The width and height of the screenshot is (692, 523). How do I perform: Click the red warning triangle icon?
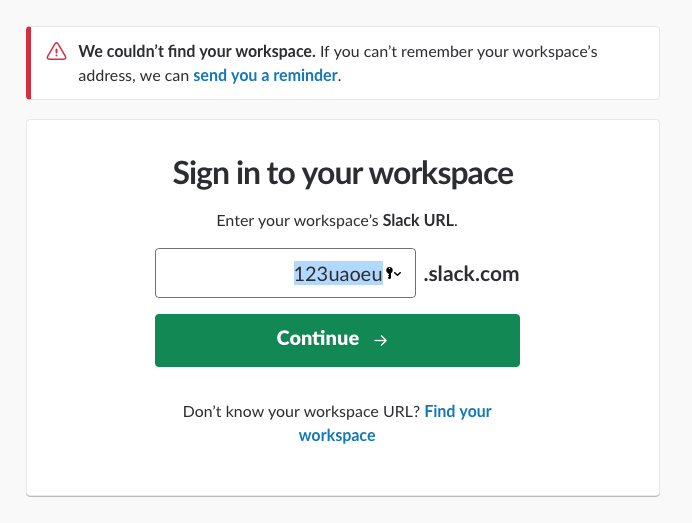click(57, 51)
